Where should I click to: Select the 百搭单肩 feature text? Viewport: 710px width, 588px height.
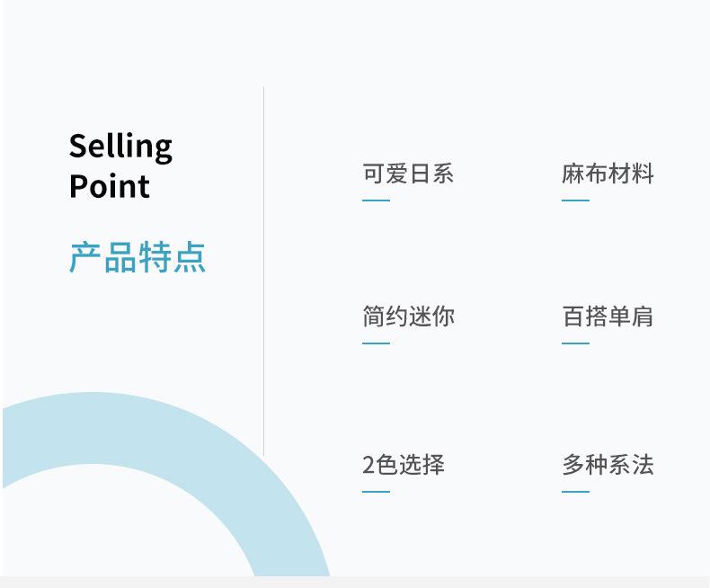608,316
